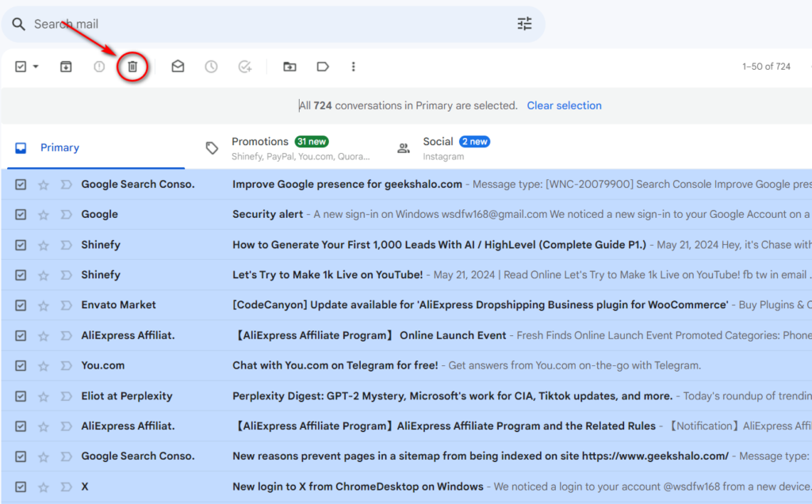Click the Social people icon
The image size is (812, 504).
(x=404, y=148)
